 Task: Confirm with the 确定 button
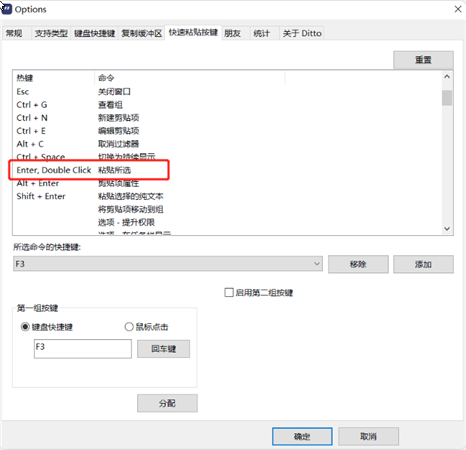[x=302, y=436]
